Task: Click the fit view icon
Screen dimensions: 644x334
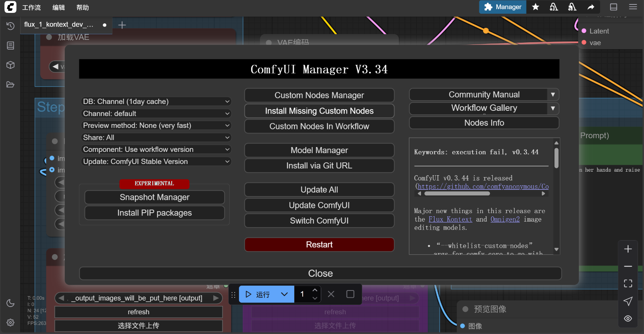Action: point(628,284)
